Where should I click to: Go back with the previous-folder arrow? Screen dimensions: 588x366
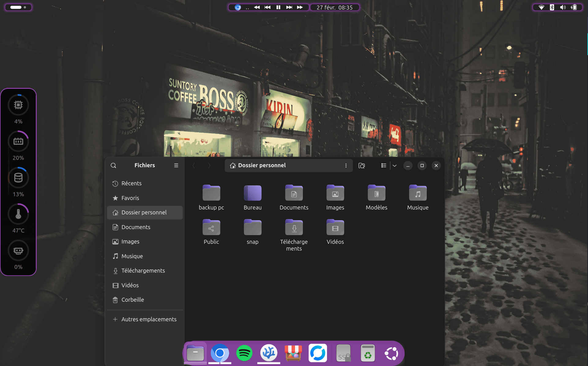[194, 165]
